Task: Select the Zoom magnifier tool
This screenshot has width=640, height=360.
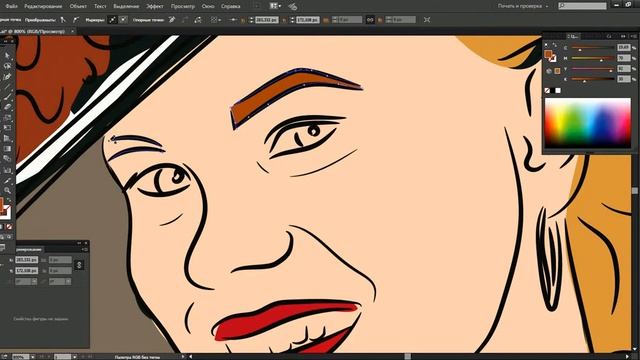Action: pyautogui.click(x=7, y=190)
